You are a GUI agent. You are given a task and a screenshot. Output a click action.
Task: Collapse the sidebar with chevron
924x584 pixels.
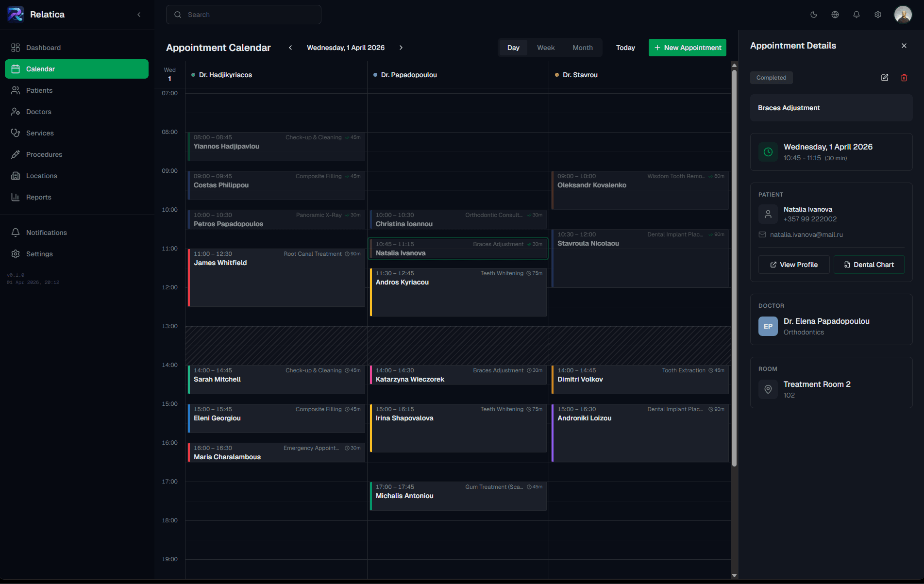(x=139, y=15)
